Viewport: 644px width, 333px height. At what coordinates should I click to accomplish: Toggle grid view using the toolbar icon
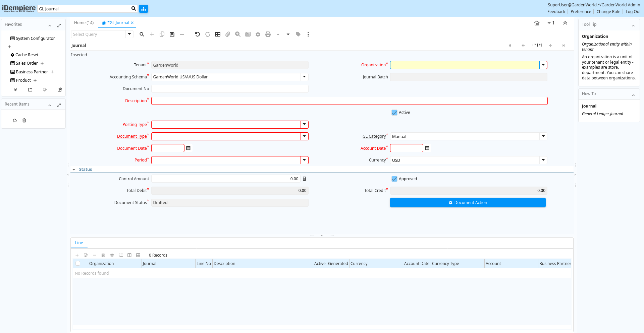[218, 34]
